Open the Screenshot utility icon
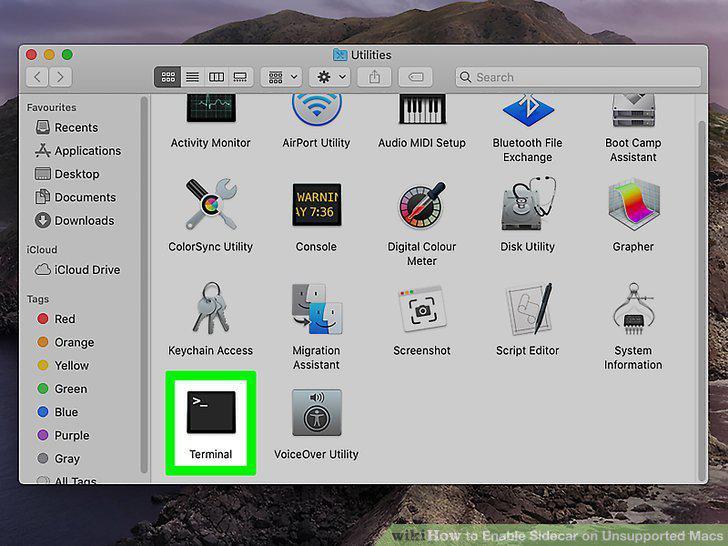728x546 pixels. 422,309
